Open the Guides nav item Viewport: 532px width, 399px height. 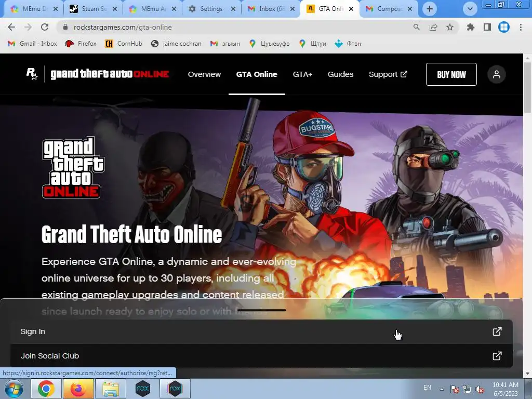340,74
